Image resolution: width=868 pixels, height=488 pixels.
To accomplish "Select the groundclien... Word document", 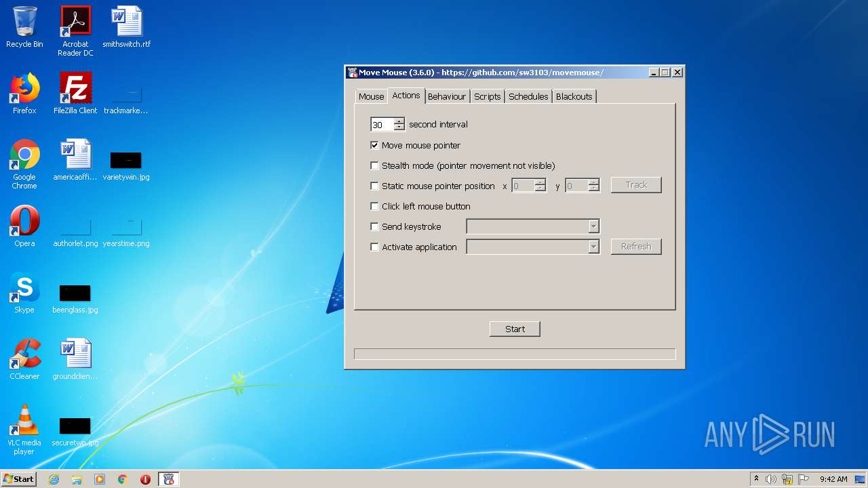I will point(75,359).
